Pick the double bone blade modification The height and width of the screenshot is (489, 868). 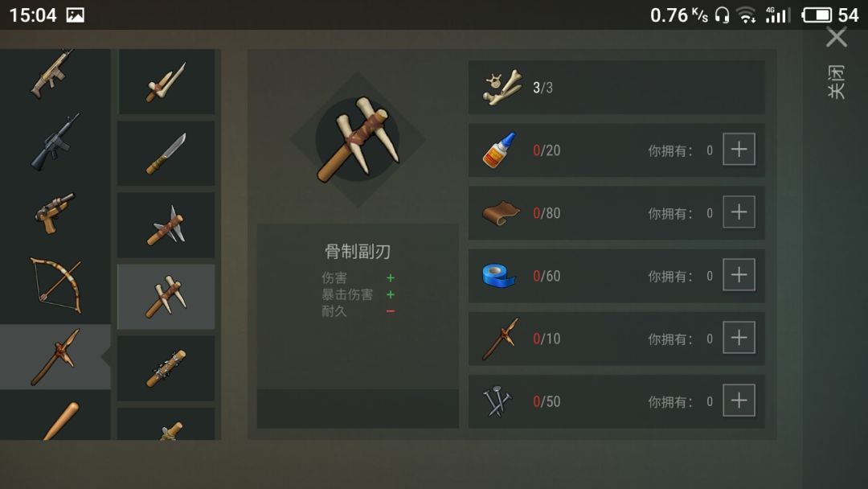tap(166, 296)
